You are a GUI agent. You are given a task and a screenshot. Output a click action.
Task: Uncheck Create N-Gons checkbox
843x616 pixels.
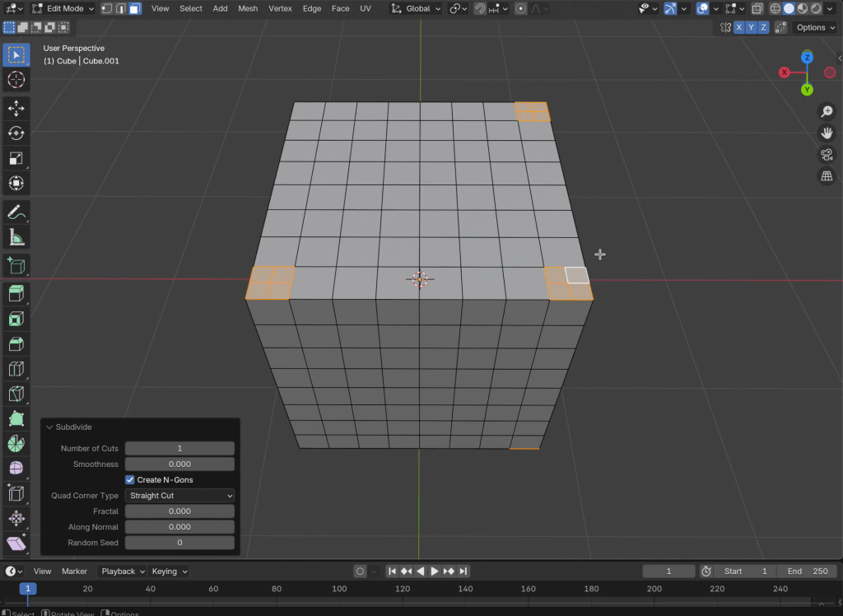[130, 479]
